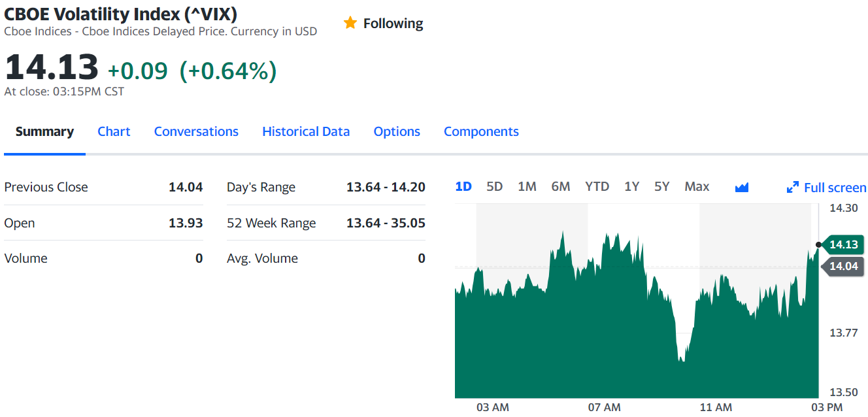Click the 07 AM time axis label
Image resolution: width=868 pixels, height=417 pixels.
coord(604,407)
